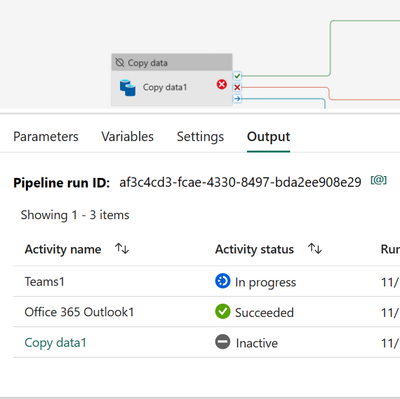Click the Copy data1 database icon
400x399 pixels.
(128, 88)
